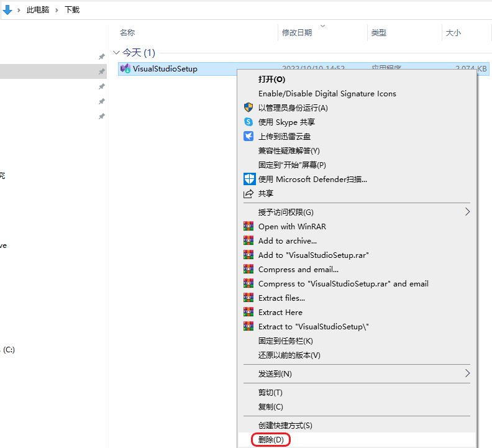Open sort dropdown on 修改日期 column
The height and width of the screenshot is (448, 492).
(x=322, y=25)
